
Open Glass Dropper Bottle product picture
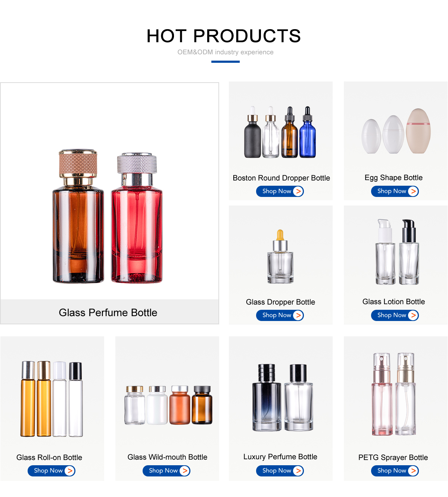click(x=280, y=256)
